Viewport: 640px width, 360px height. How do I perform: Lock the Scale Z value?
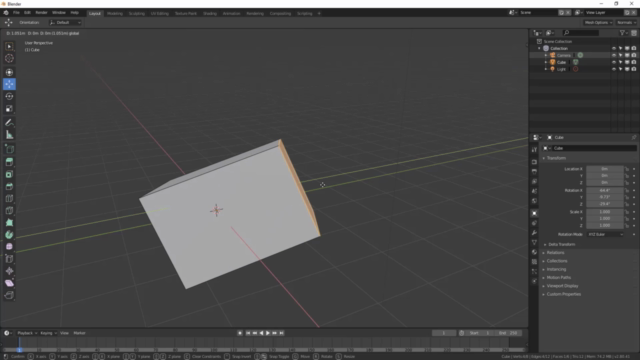pyautogui.click(x=627, y=225)
